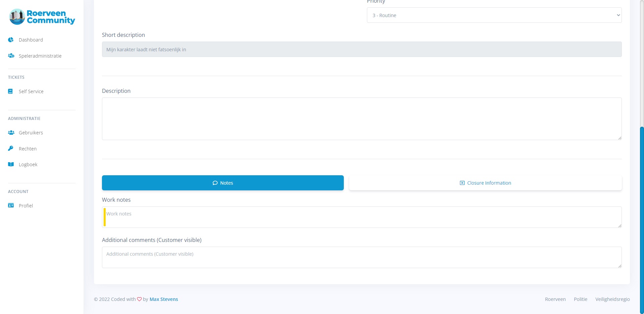Click the Gebruikers group icon

(x=11, y=133)
